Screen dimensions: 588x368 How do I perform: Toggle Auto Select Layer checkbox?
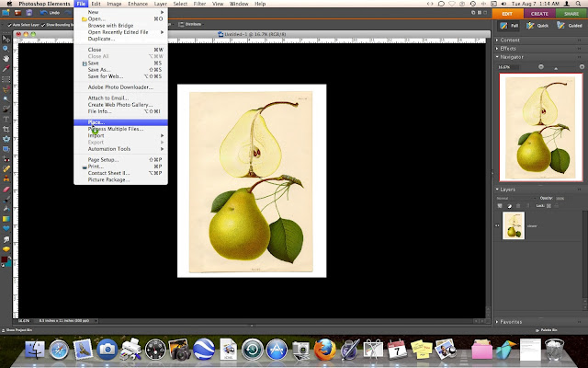(10, 25)
